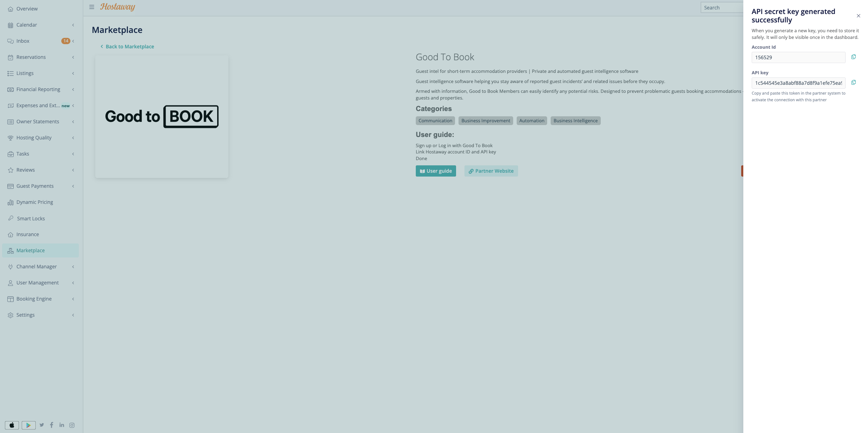This screenshot has width=868, height=433.
Task: Open the Booking Engine menu item
Action: click(41, 299)
